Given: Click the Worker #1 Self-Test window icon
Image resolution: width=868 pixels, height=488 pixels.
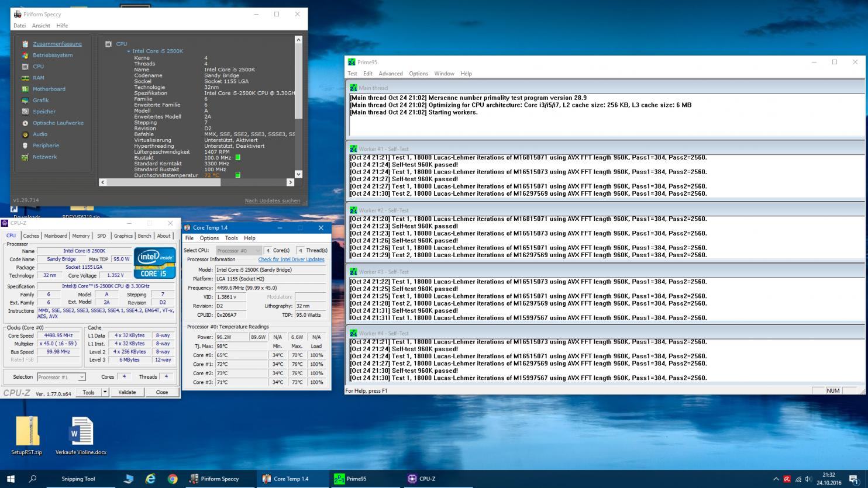Looking at the screenshot, I should (353, 149).
